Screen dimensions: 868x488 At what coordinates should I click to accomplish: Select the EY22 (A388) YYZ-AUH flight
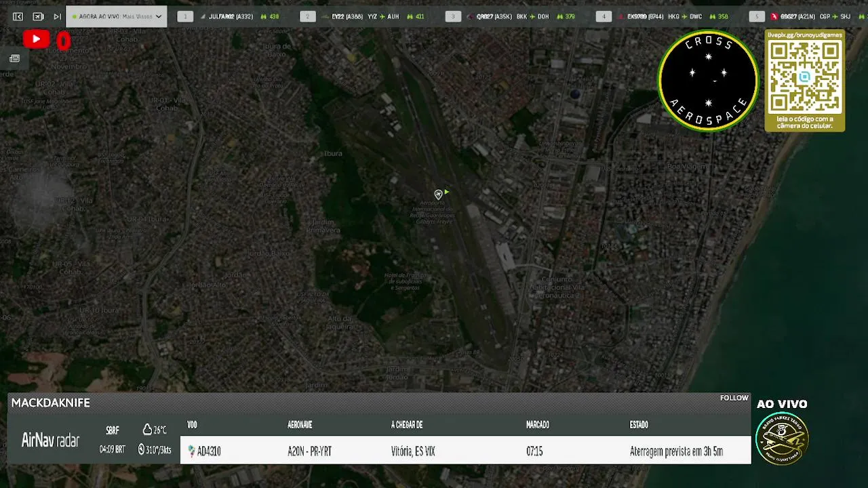[x=365, y=16]
